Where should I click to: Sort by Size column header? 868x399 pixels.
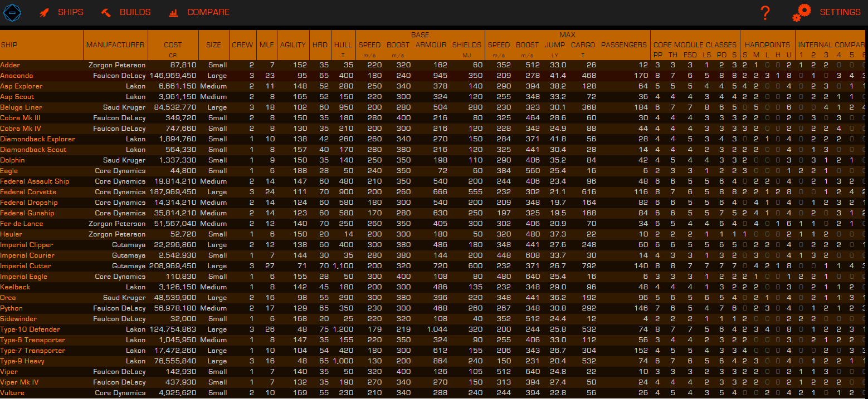tap(213, 45)
